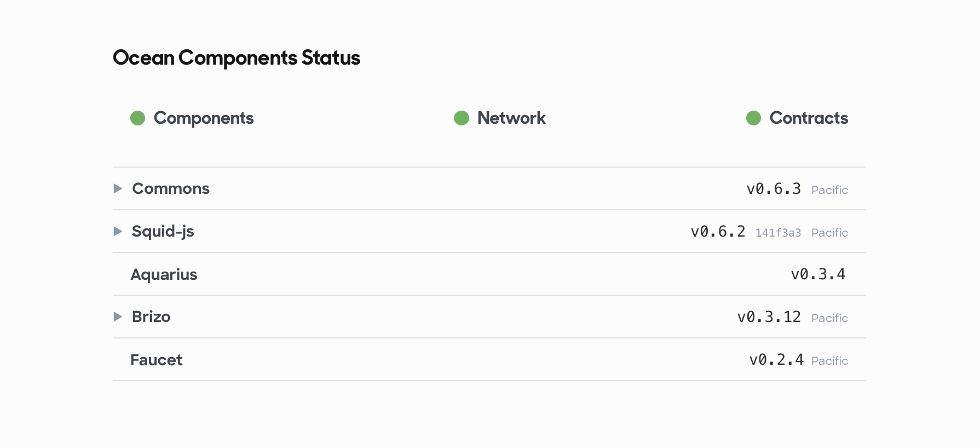Click Aquarius version v0.3.4
The height and width of the screenshot is (448, 980).
[x=818, y=274]
